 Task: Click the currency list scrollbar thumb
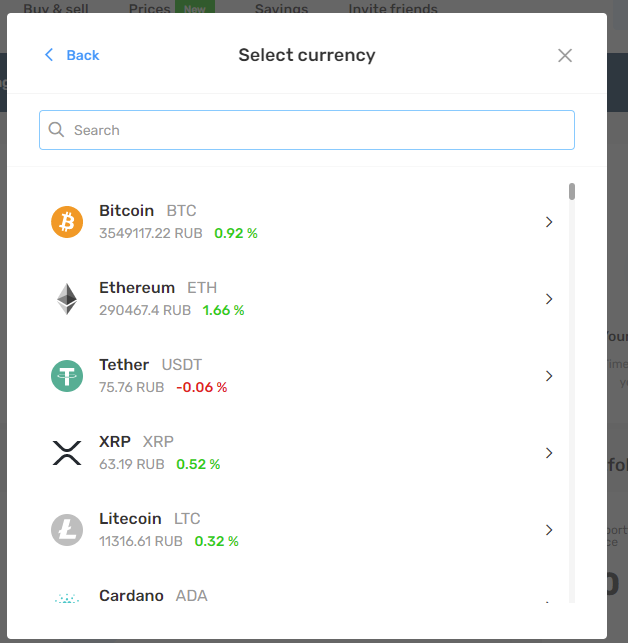[x=572, y=192]
